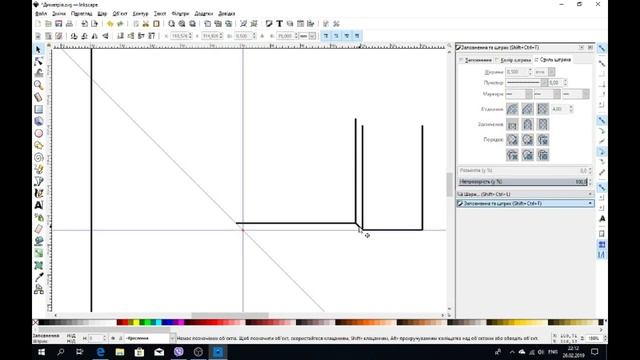
Task: Select the Bezier Pen tool
Action: [x=38, y=181]
